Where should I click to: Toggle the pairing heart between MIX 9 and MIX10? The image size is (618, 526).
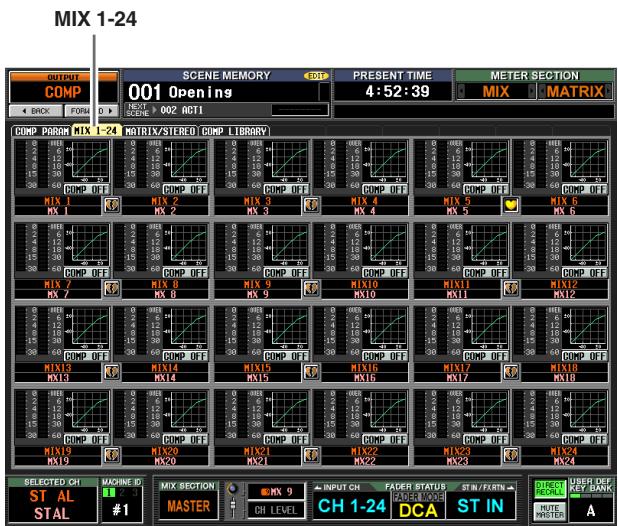point(311,289)
